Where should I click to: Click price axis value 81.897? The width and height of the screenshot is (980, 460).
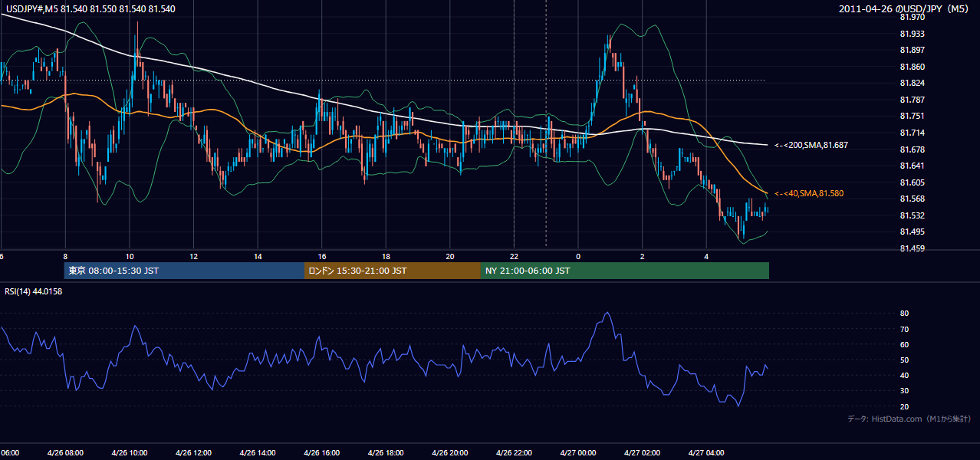click(x=912, y=50)
